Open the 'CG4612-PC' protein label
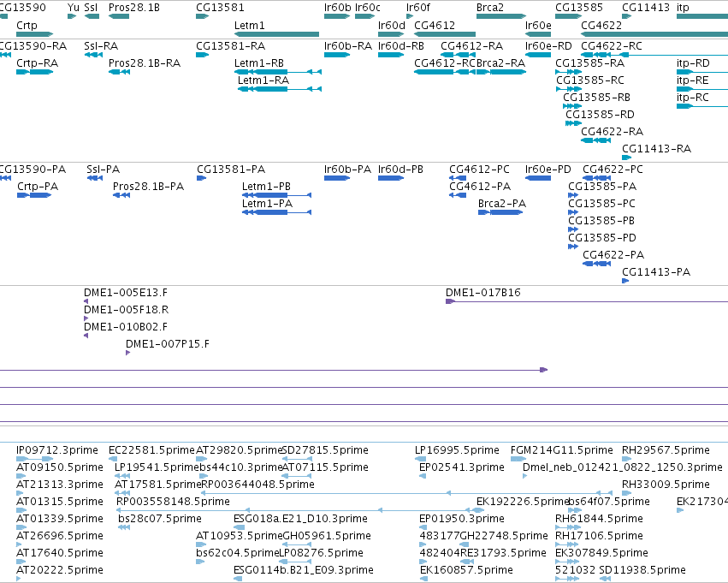728x583 pixels. click(x=480, y=170)
